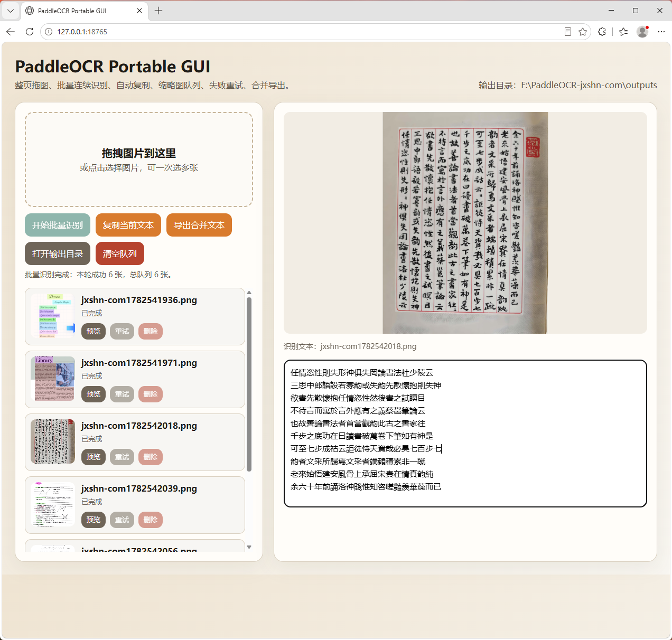Open immersive reader icon

pos(568,32)
